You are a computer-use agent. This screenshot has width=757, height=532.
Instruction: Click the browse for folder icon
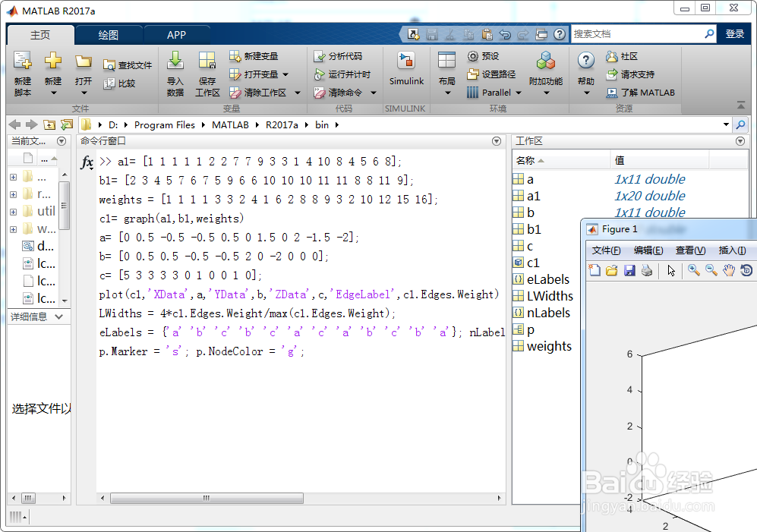(x=67, y=124)
